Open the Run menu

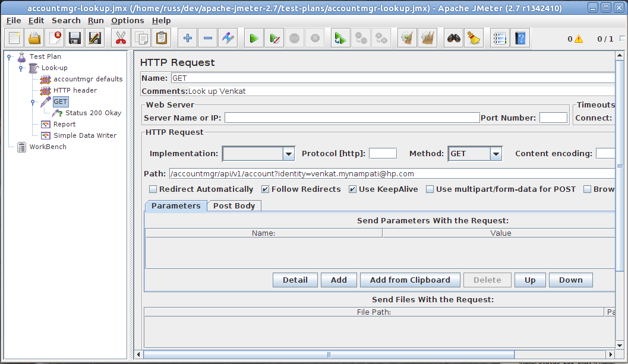[96, 20]
